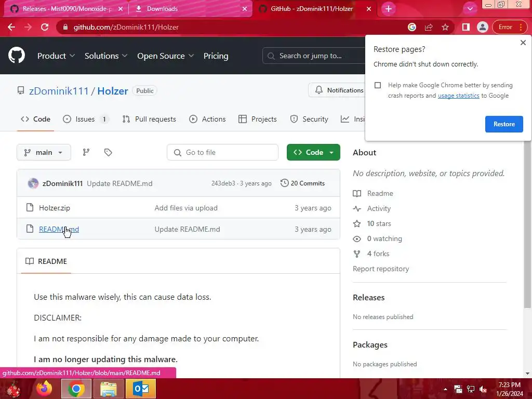The width and height of the screenshot is (532, 399).
Task: Open a new tab with the plus button
Action: point(389,9)
